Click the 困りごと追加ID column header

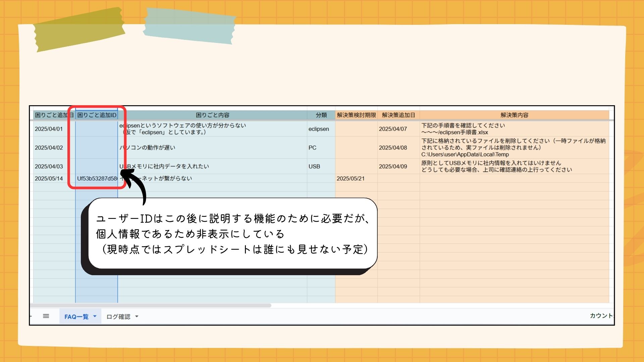(x=97, y=115)
